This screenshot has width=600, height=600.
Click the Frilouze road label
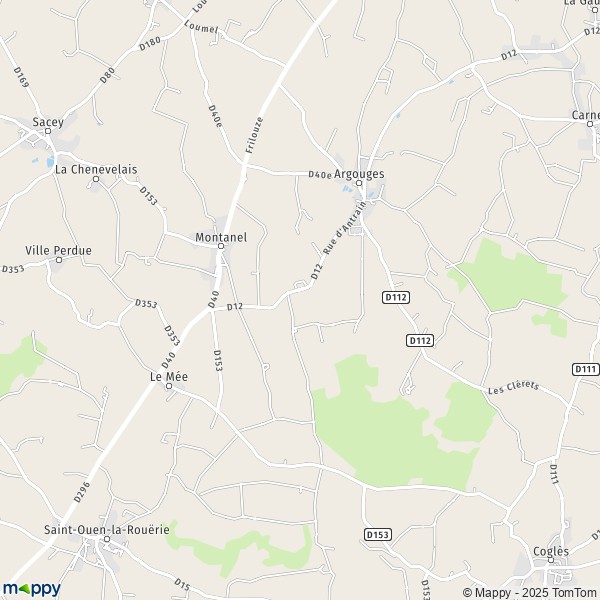[254, 135]
